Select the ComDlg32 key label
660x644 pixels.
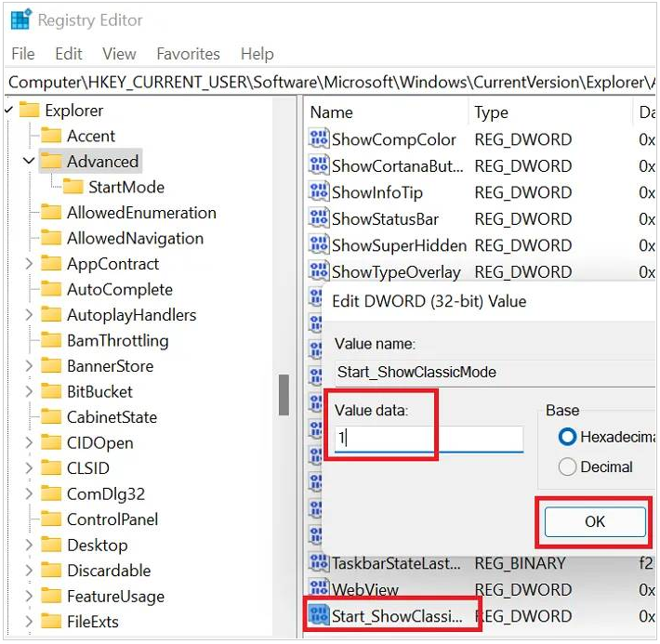[106, 493]
